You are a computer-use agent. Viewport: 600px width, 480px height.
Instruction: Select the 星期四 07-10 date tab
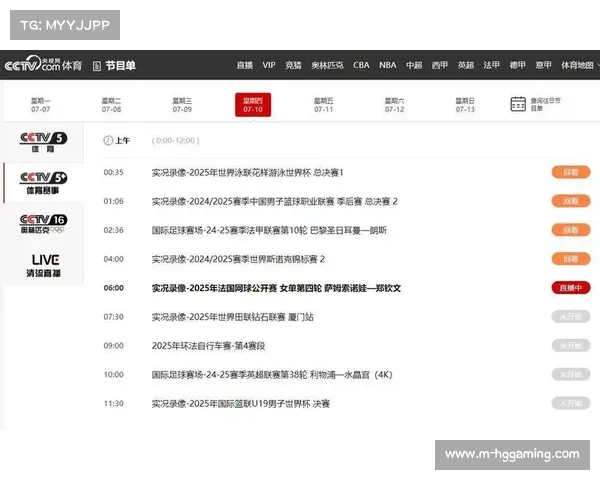253,105
